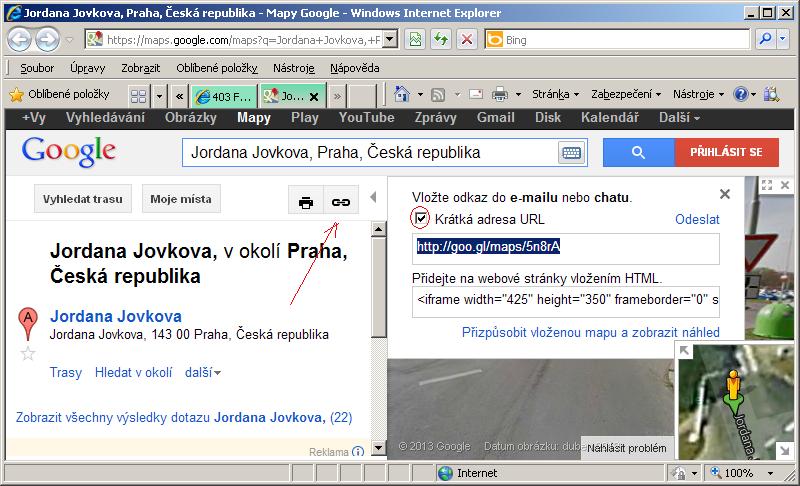
Task: Click the Odeslat link
Action: [697, 219]
